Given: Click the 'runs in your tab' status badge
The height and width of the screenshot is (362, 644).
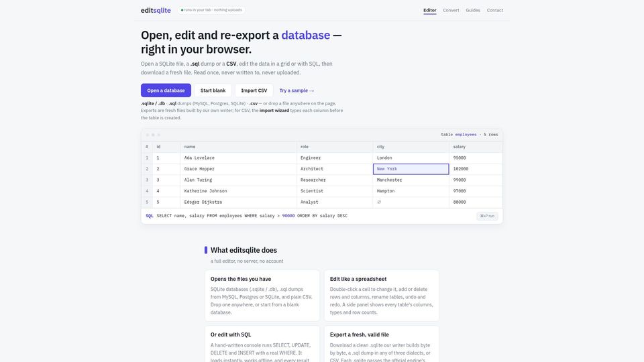Looking at the screenshot, I should pos(211,10).
